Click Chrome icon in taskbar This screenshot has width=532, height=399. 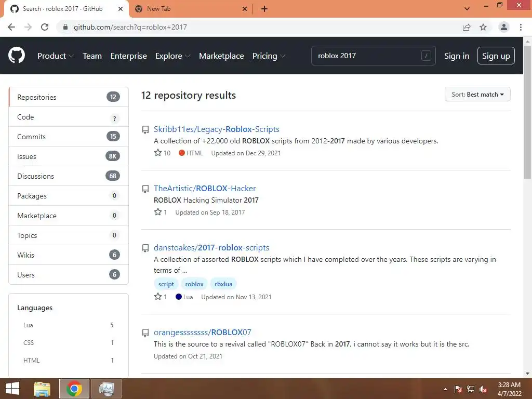pos(74,389)
